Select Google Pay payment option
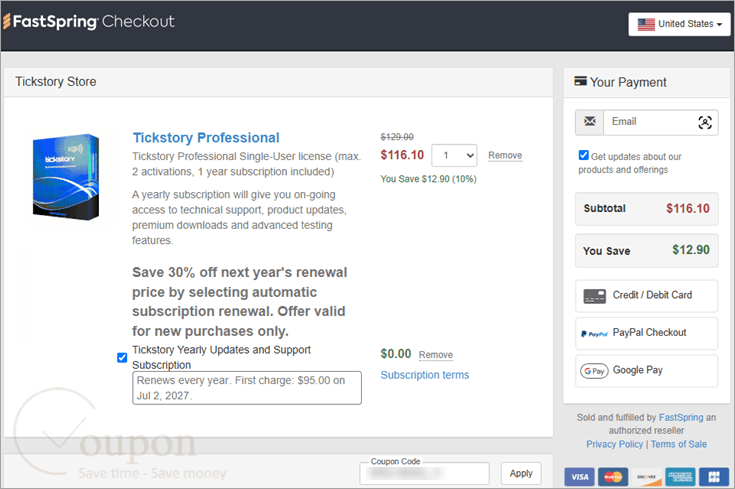The height and width of the screenshot is (489, 735). [x=646, y=371]
